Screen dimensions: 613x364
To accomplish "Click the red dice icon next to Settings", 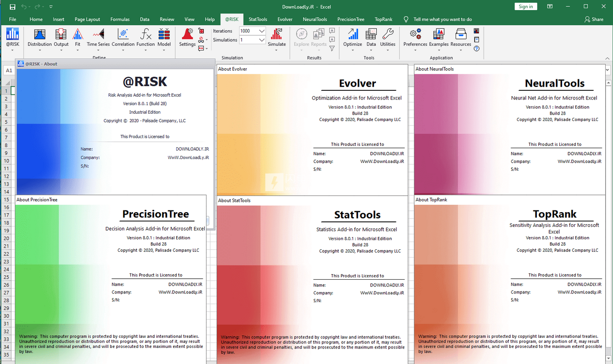I will (201, 31).
